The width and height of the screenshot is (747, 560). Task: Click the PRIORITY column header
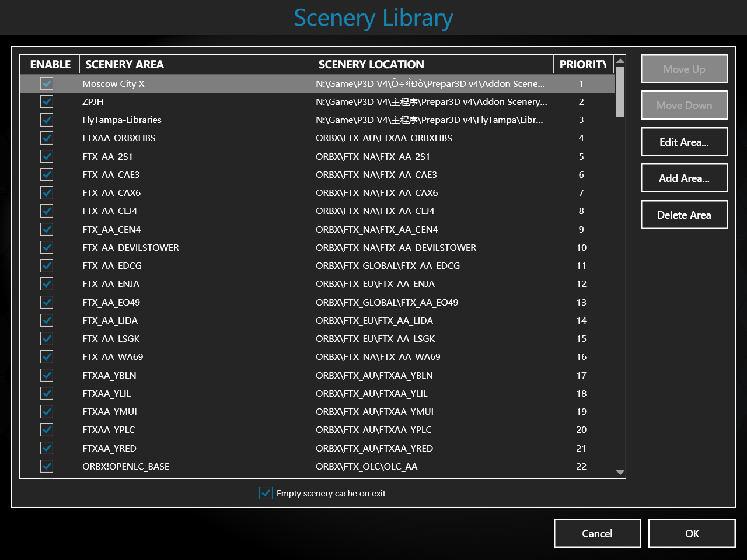pos(582,64)
